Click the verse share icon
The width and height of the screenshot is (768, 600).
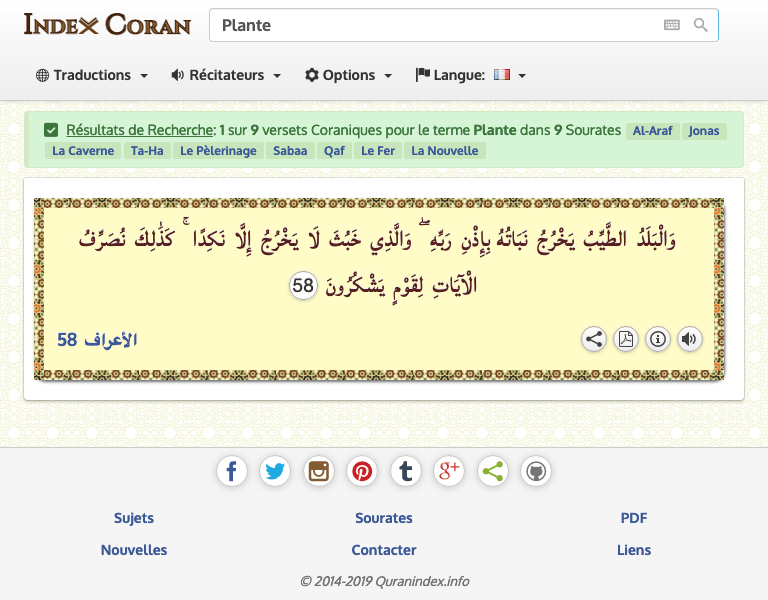[594, 339]
